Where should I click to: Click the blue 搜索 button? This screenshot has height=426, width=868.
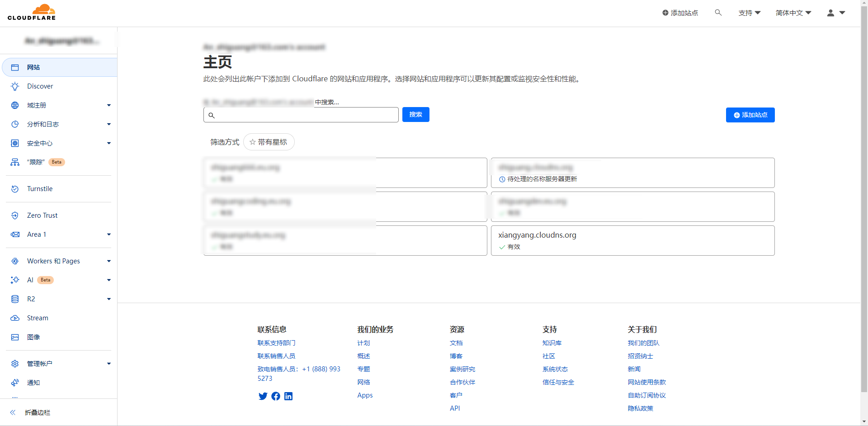point(415,115)
